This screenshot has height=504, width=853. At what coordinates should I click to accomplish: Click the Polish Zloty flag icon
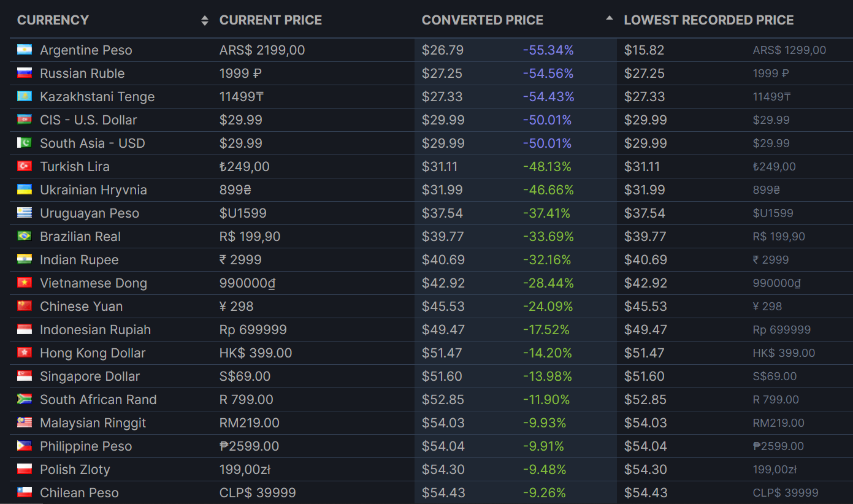pyautogui.click(x=25, y=469)
